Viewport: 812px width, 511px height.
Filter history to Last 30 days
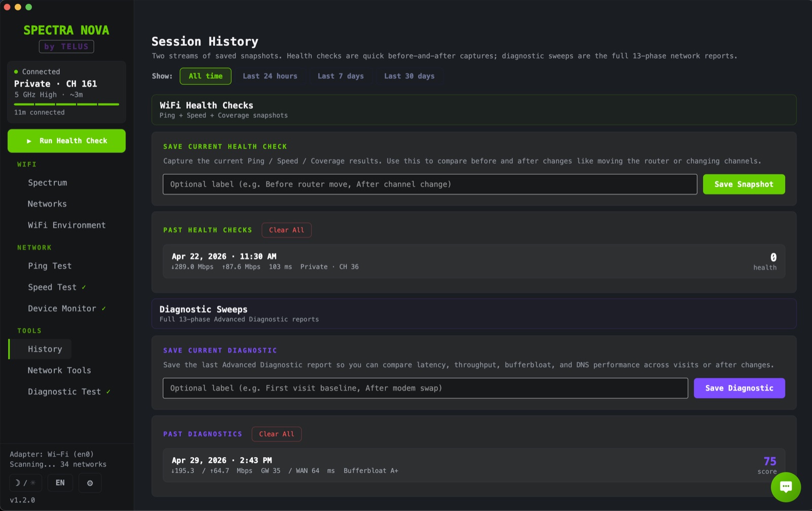409,76
